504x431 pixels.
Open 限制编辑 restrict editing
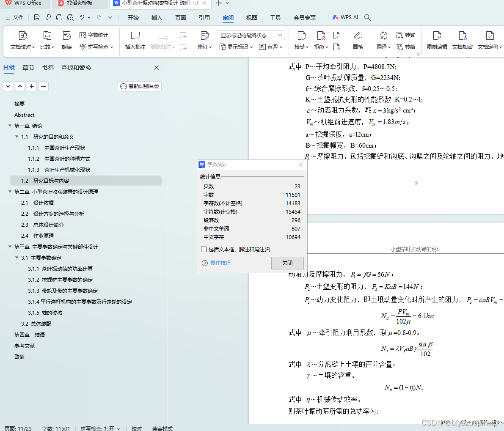click(437, 41)
